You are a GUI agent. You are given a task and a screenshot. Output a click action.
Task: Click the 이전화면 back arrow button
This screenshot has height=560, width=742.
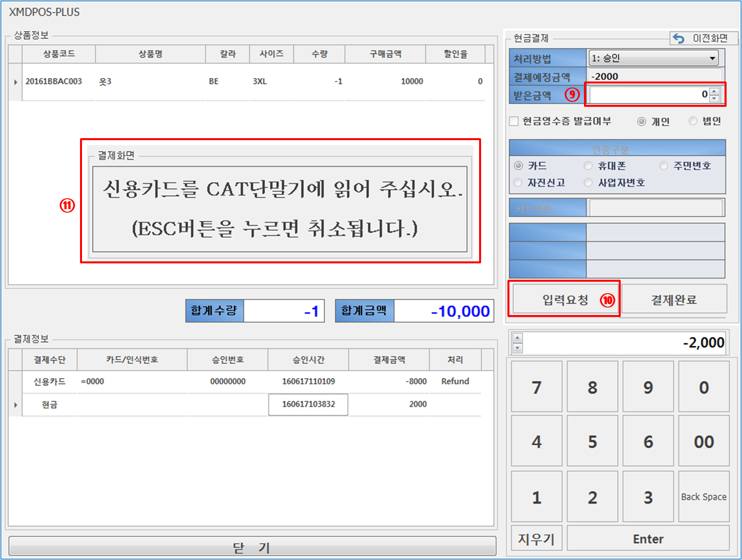pyautogui.click(x=704, y=38)
